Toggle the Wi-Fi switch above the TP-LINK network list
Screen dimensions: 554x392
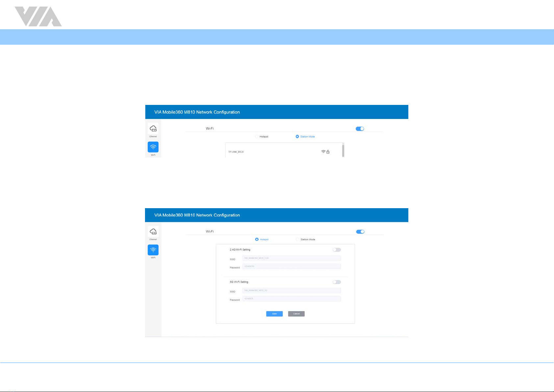pos(360,129)
